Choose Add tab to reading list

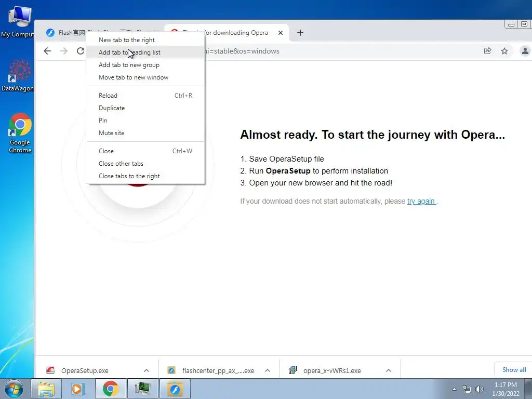pos(145,52)
